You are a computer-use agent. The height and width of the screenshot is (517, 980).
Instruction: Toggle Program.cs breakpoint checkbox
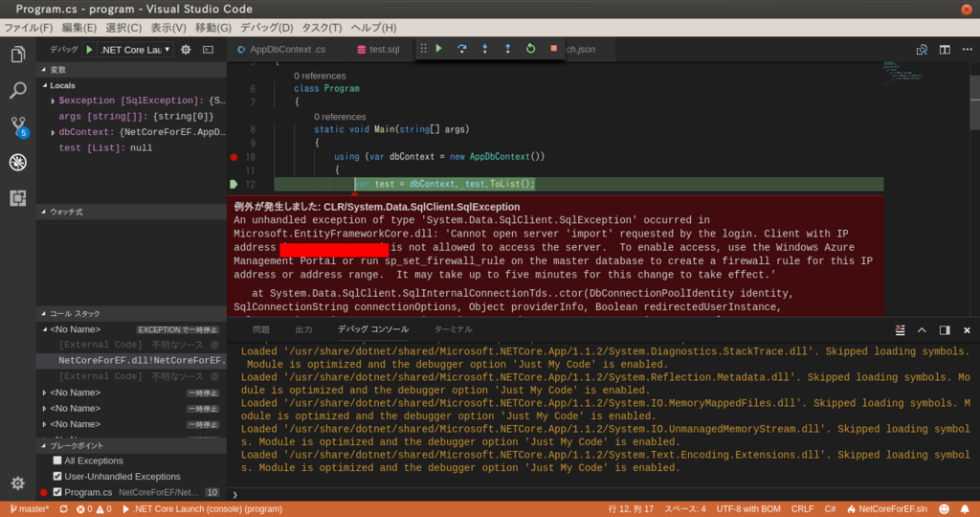click(57, 492)
